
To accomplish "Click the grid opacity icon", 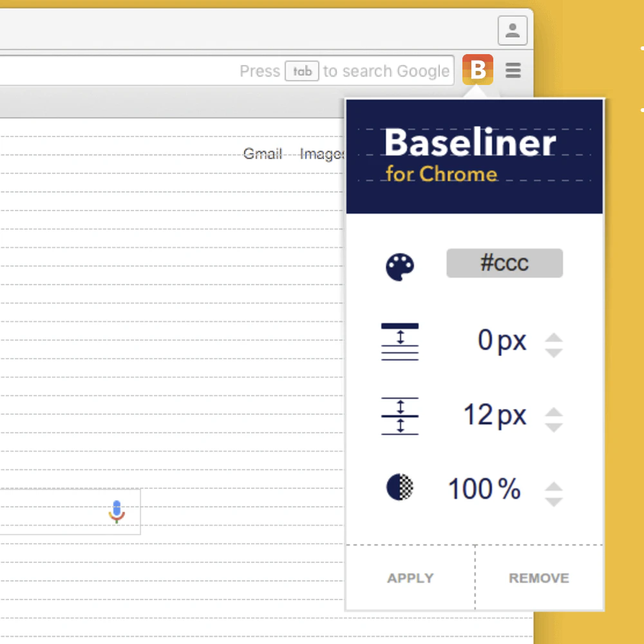I will [400, 488].
